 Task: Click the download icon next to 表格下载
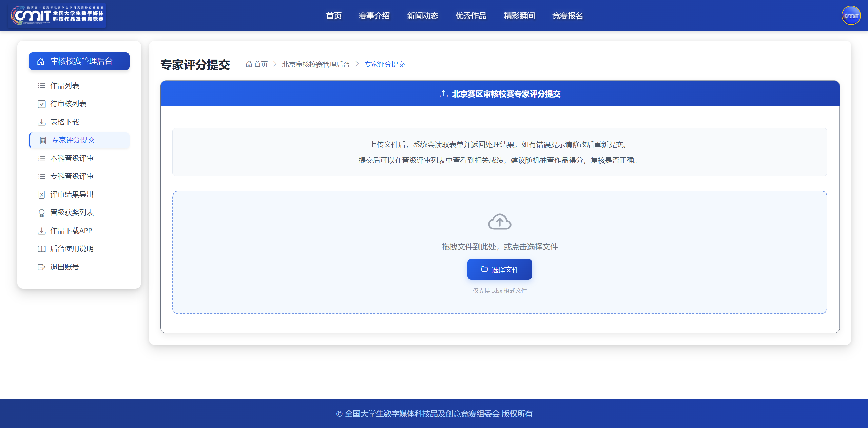[x=41, y=122]
